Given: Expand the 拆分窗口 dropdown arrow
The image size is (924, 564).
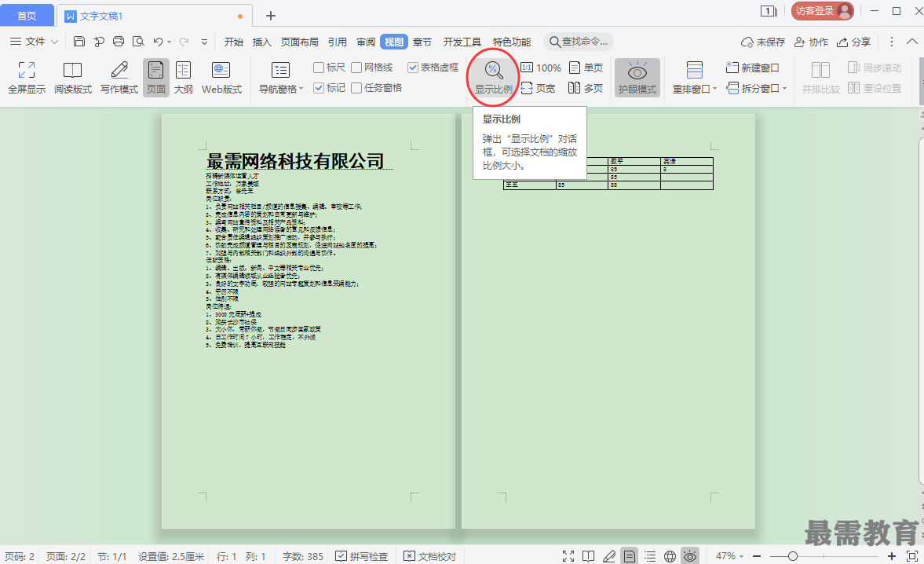Looking at the screenshot, I should coord(784,89).
